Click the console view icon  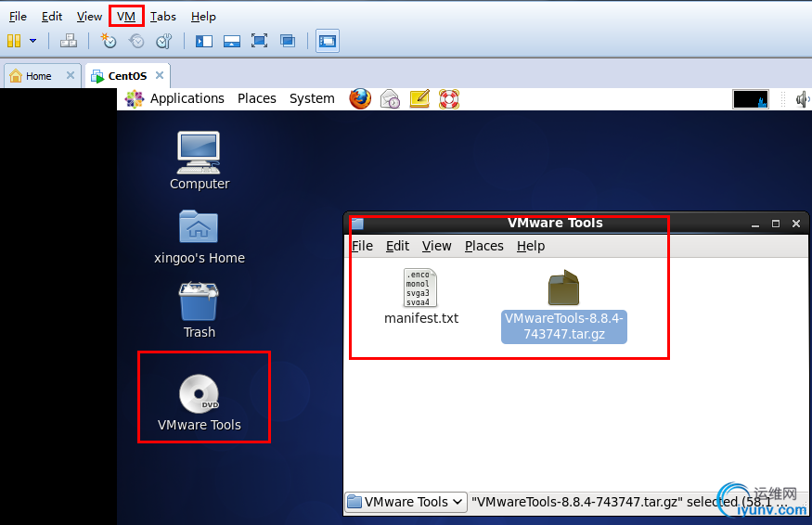328,41
